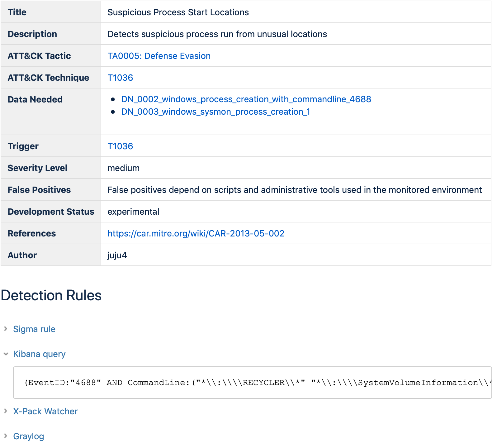The height and width of the screenshot is (448, 497).
Task: Open the car.mitre.org CAR-2013-05-002 reference link
Action: (196, 233)
